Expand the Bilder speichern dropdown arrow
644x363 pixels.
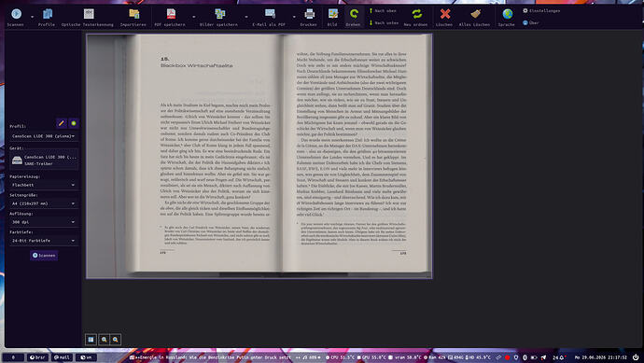[246, 17]
